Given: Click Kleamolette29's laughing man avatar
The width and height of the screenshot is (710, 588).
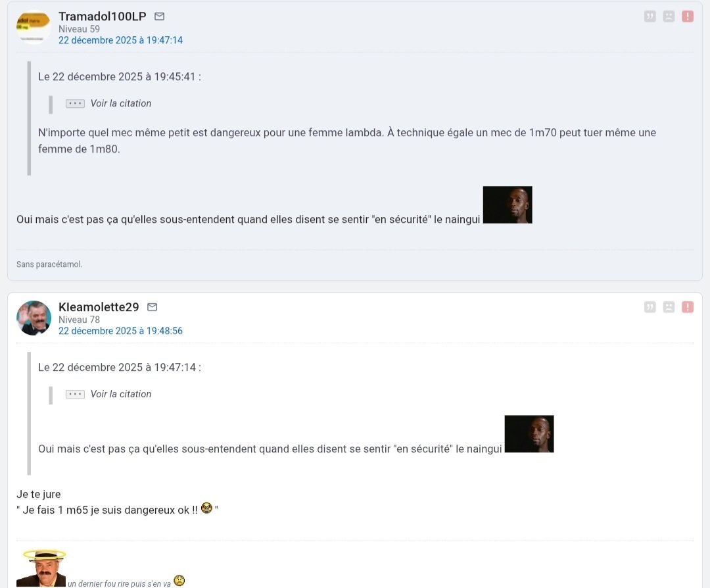Looking at the screenshot, I should pos(34,318).
